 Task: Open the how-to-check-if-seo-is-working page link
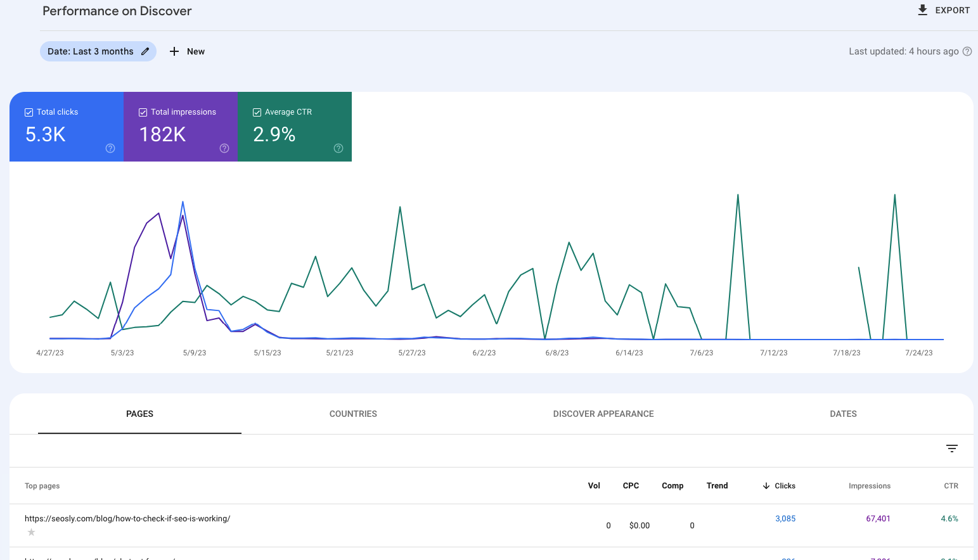coord(127,518)
